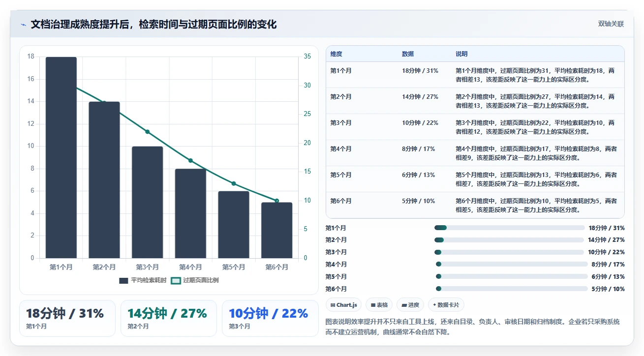The height and width of the screenshot is (356, 644).
Task: Click the line point above 第5个月
Action: pyautogui.click(x=234, y=183)
